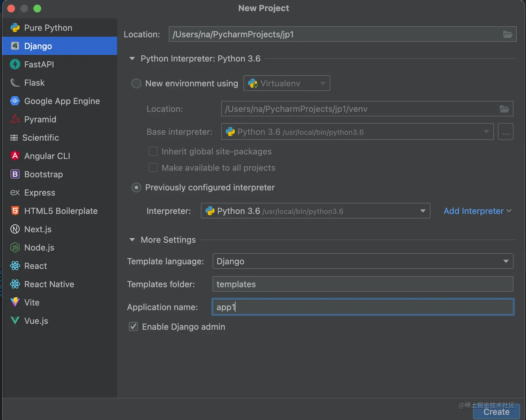Screen dimensions: 526x420
Task: Uncheck Enable Django admin checkbox
Action: tap(134, 327)
